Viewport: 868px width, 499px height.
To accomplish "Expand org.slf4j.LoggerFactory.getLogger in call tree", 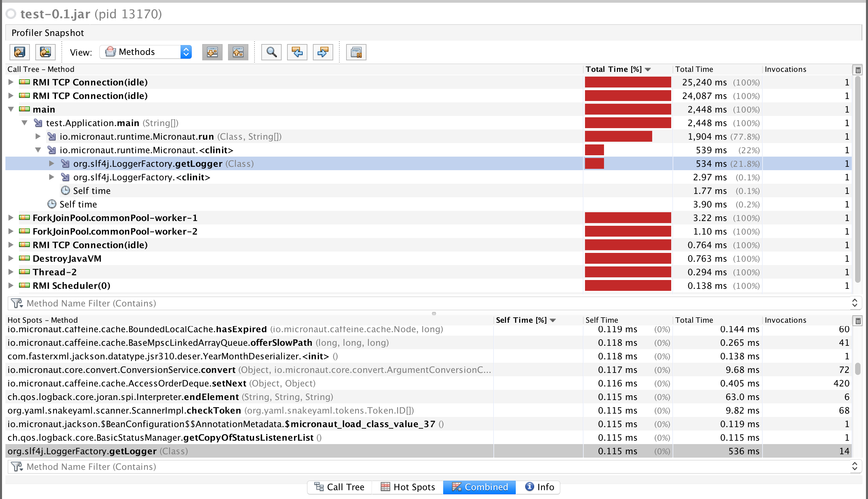I will coord(52,163).
